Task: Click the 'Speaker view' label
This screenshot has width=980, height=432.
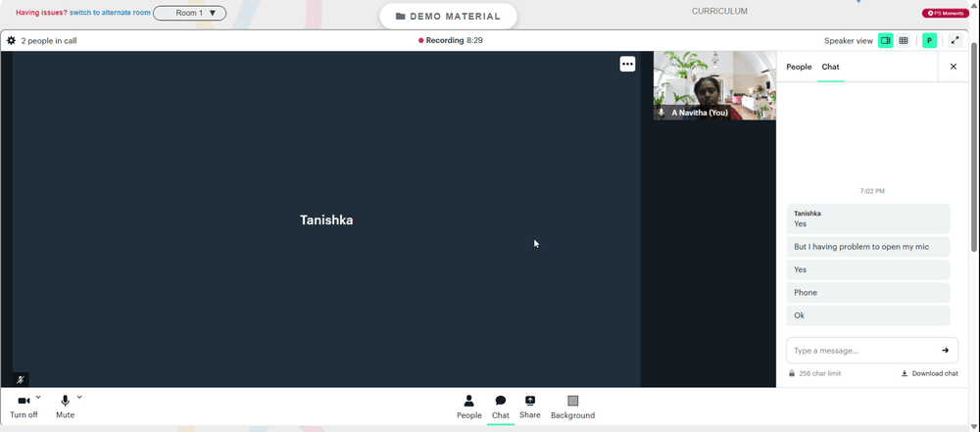Action: (848, 40)
